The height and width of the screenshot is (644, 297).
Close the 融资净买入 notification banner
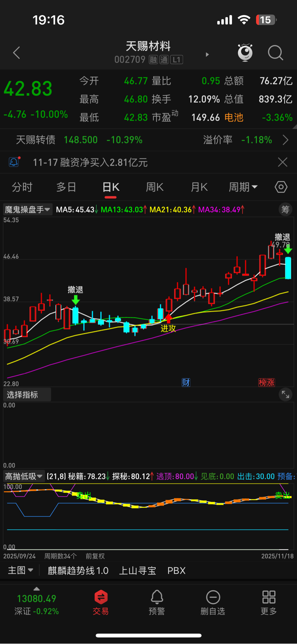283,162
